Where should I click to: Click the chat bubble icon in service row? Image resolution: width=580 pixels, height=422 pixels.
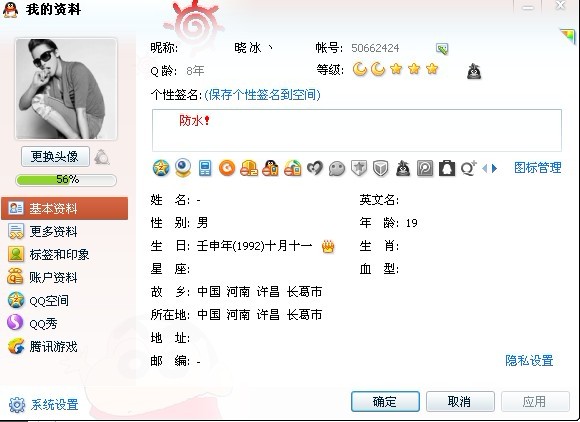coord(337,169)
